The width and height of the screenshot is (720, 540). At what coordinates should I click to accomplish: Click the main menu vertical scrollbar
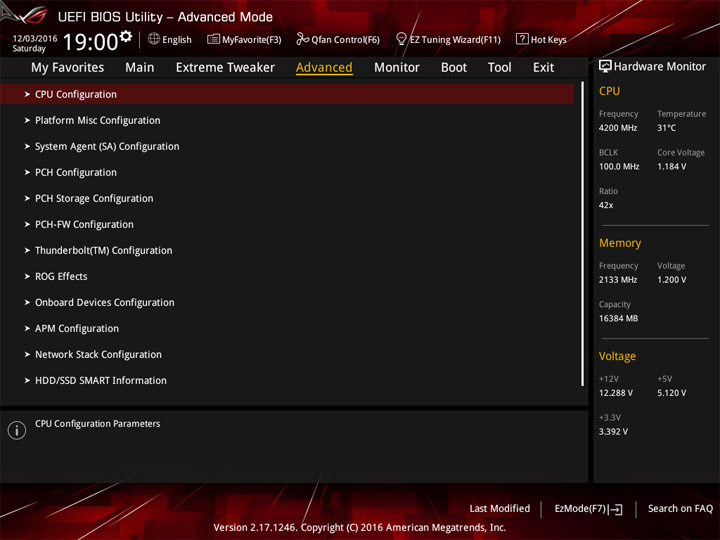coord(583,234)
